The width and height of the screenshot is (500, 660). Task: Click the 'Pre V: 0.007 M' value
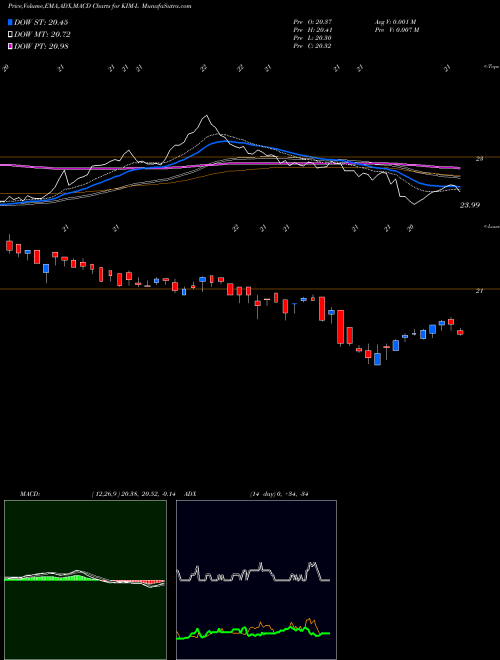(396, 30)
